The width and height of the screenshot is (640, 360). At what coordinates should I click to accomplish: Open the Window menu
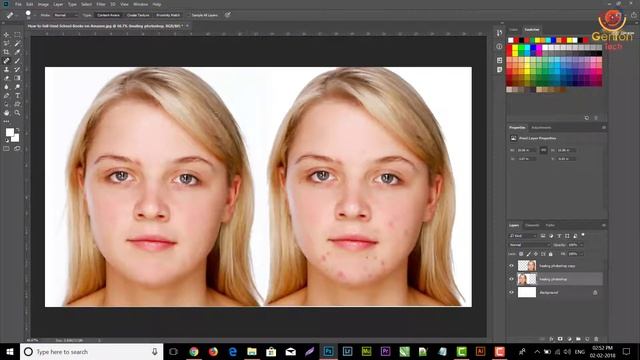tap(141, 4)
